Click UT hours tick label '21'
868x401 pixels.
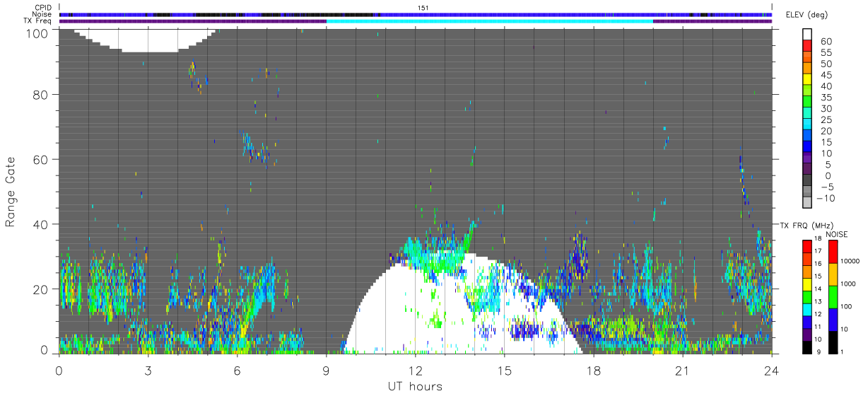pyautogui.click(x=683, y=370)
